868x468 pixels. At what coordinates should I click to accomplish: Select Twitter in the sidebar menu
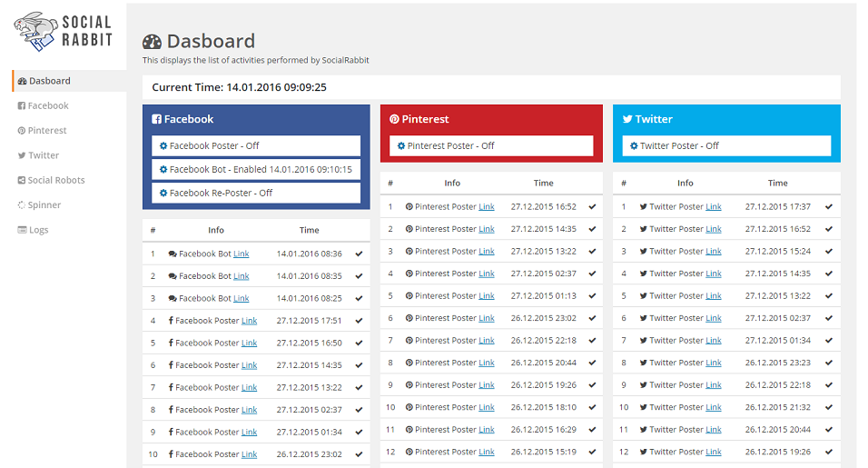point(38,155)
